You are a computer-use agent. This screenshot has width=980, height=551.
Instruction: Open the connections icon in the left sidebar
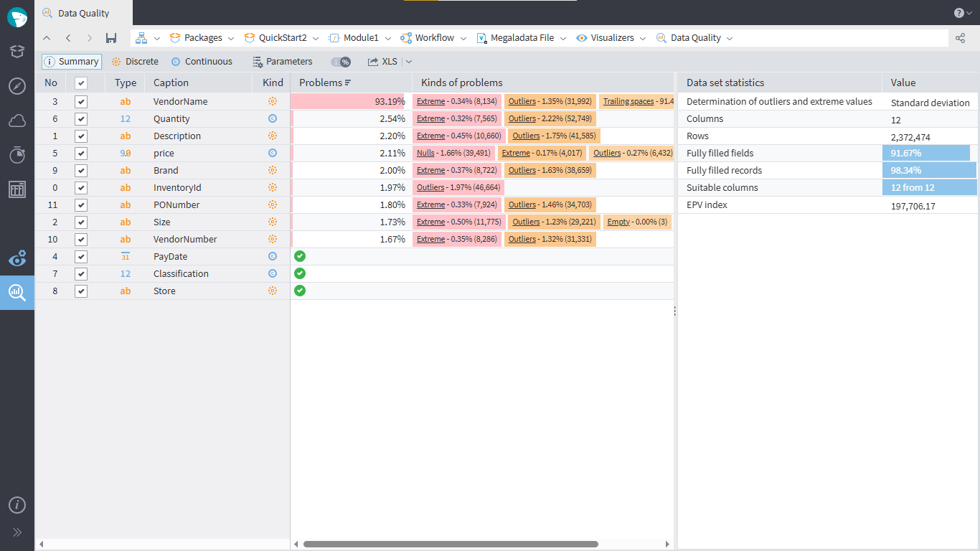pos(17,121)
